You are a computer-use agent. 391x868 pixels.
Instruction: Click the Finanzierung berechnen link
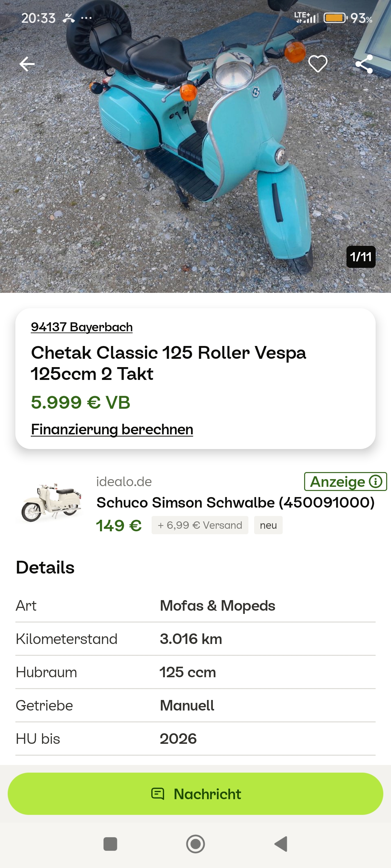click(x=112, y=429)
